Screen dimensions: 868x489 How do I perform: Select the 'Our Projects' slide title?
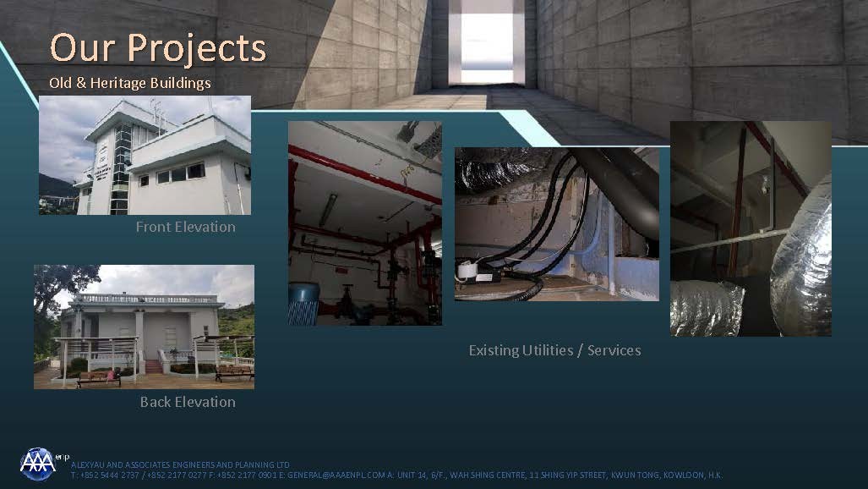click(x=158, y=47)
